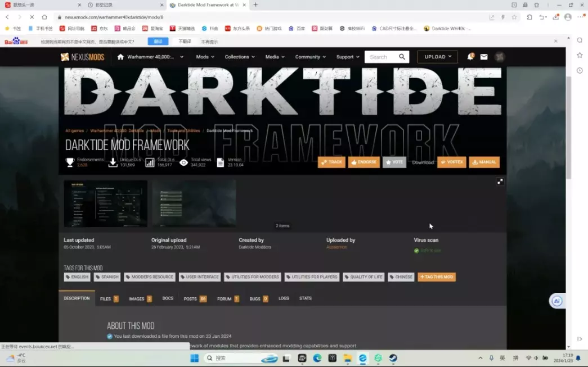Open the second mod screenshot thumbnail
The height and width of the screenshot is (367, 588).
(x=194, y=203)
